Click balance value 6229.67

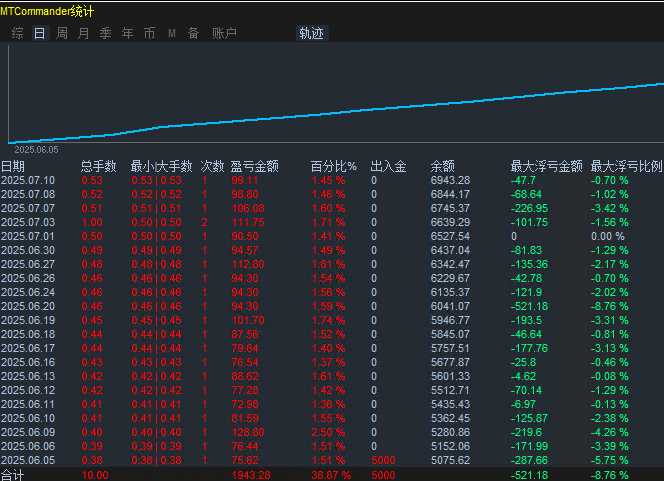coord(451,278)
